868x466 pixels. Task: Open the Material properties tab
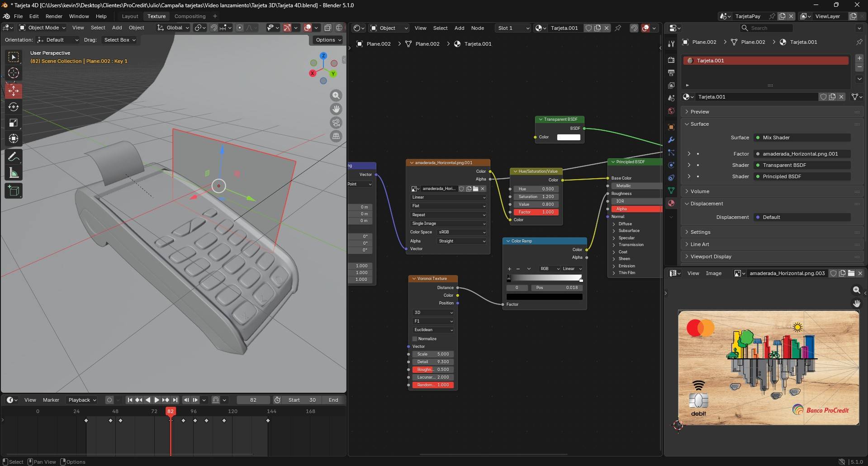(x=671, y=203)
